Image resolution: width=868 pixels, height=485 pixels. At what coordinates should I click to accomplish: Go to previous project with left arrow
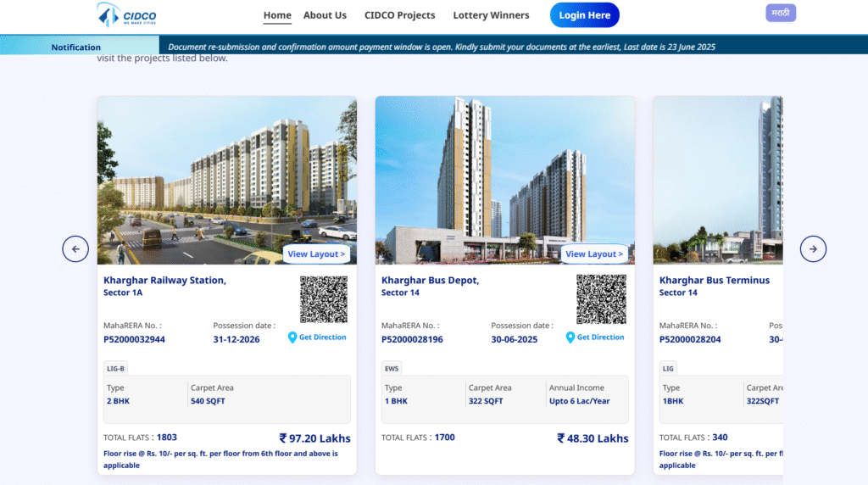(x=75, y=249)
